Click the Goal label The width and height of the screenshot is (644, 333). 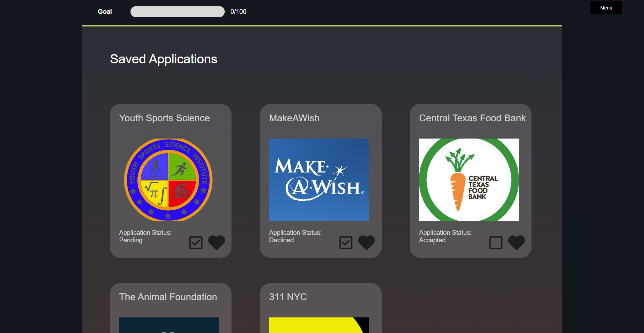coord(105,12)
